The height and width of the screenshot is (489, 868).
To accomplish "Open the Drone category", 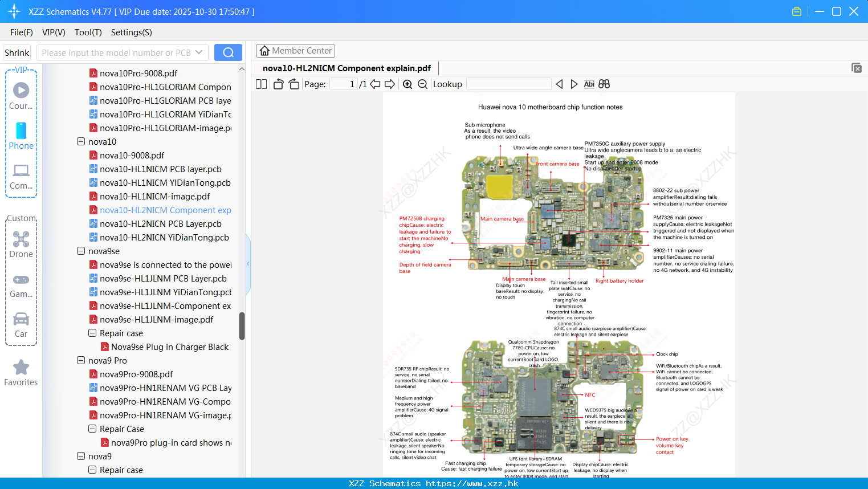I will click(21, 244).
